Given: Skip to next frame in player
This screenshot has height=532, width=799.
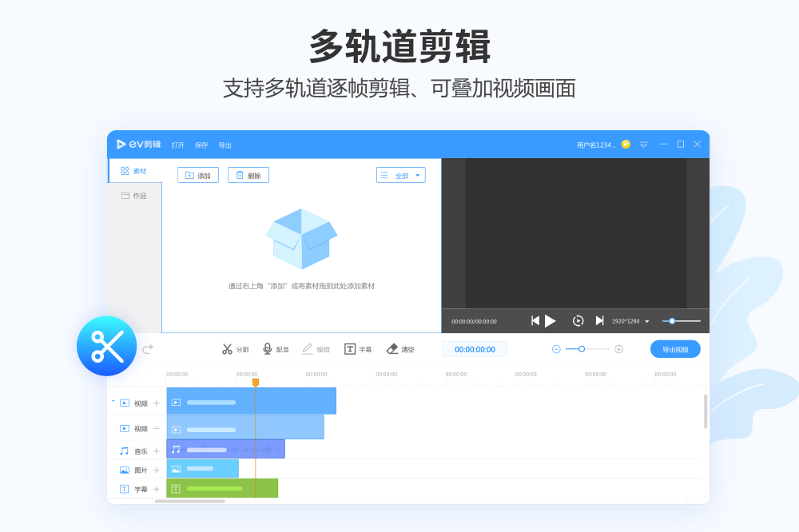Looking at the screenshot, I should [600, 321].
